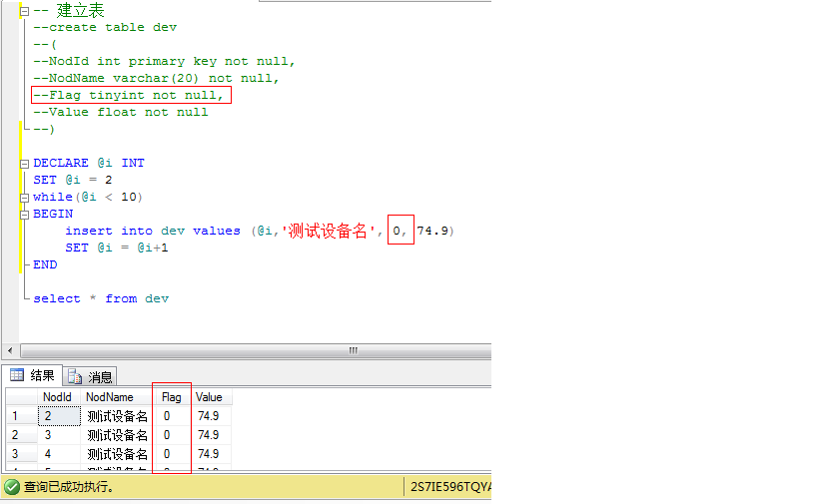Image resolution: width=818 pixels, height=504 pixels.
Task: Click the messages page icon on 消息 tab
Action: (x=74, y=376)
